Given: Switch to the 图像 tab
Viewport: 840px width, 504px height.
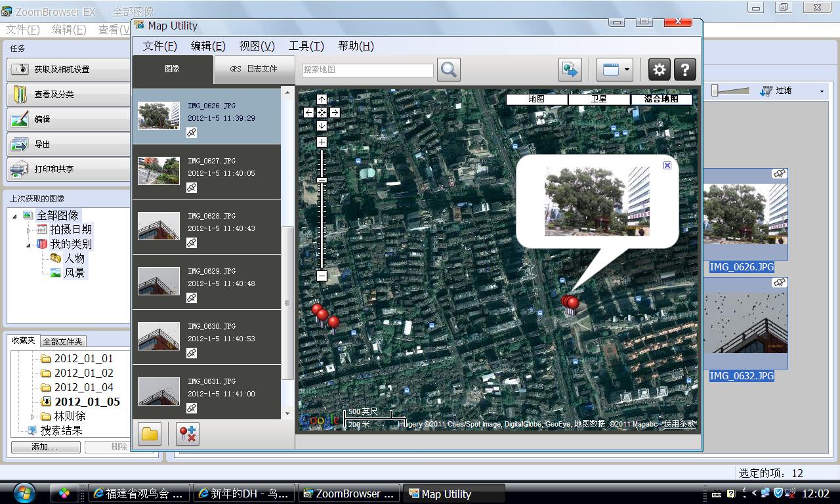Looking at the screenshot, I should click(x=173, y=69).
